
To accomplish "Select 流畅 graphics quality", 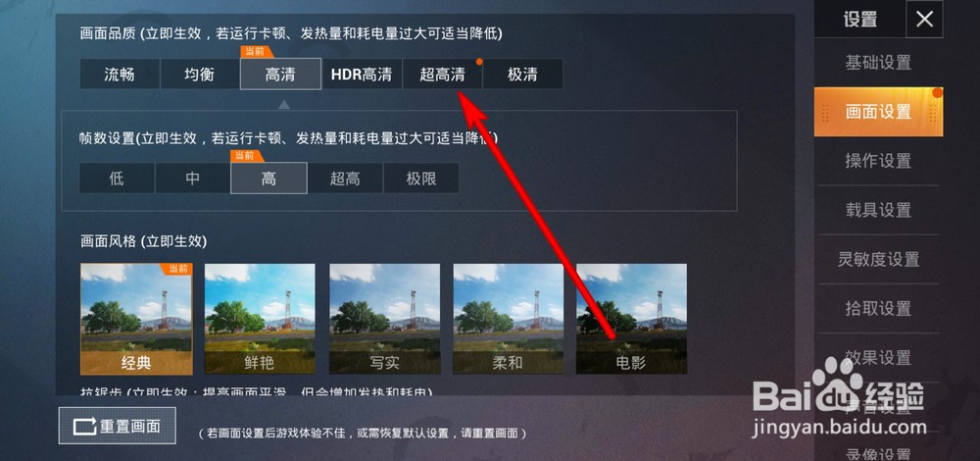I will click(x=120, y=75).
